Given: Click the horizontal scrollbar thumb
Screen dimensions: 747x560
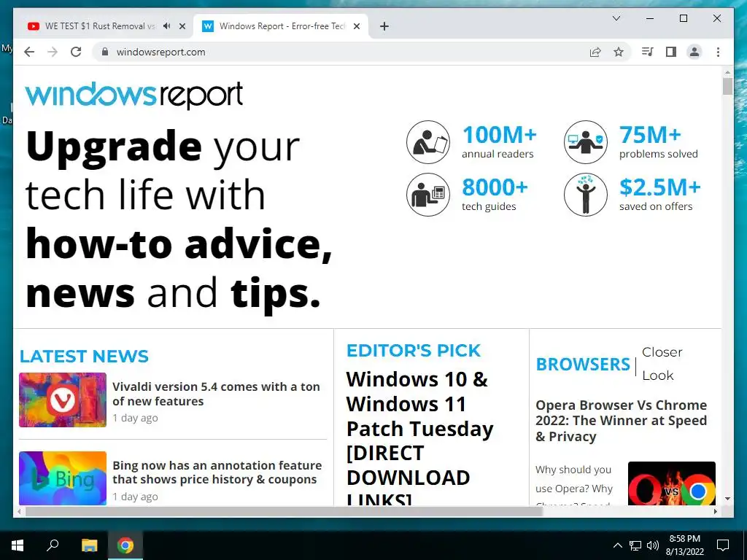Looking at the screenshot, I should [284, 511].
